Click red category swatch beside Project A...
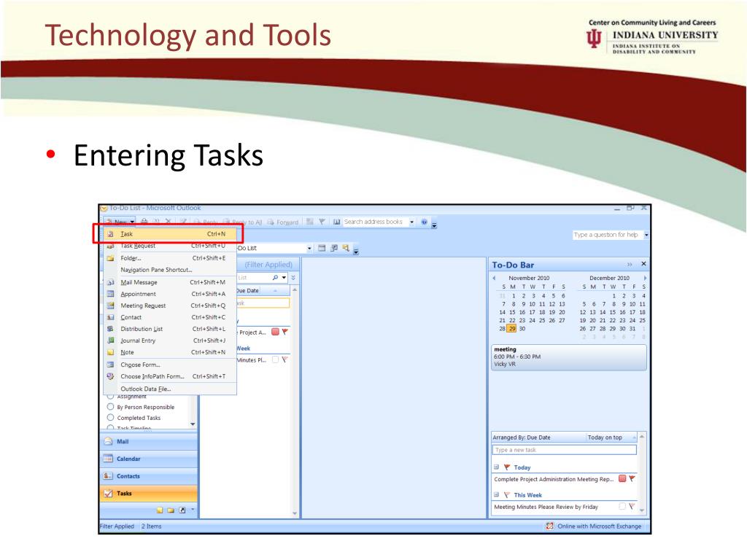The height and width of the screenshot is (560, 747). coord(275,332)
